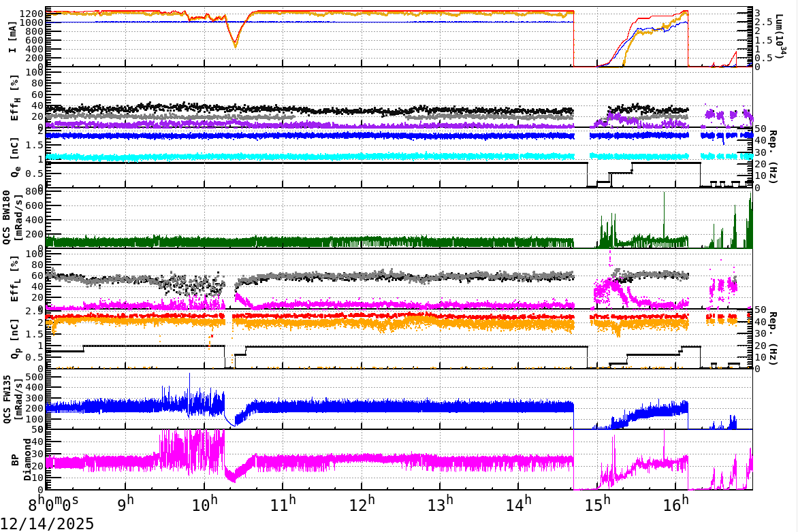Screen dimensions: 798x532
Task: Click the QCS FW135 [mRad/s] axis title
Action: tap(13, 399)
